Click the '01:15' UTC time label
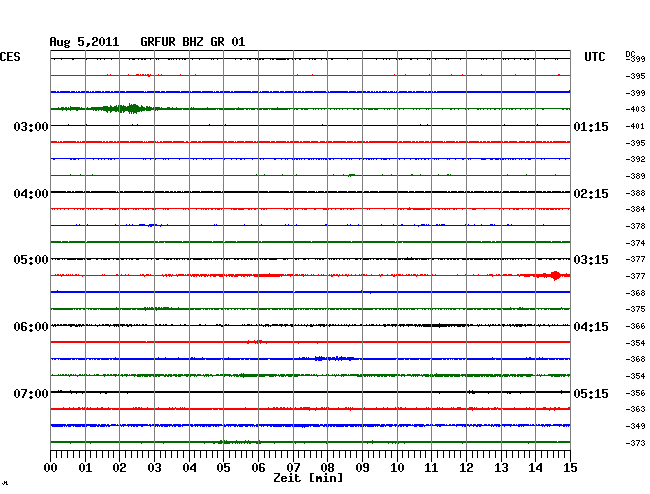The width and height of the screenshot is (650, 494). tap(591, 126)
